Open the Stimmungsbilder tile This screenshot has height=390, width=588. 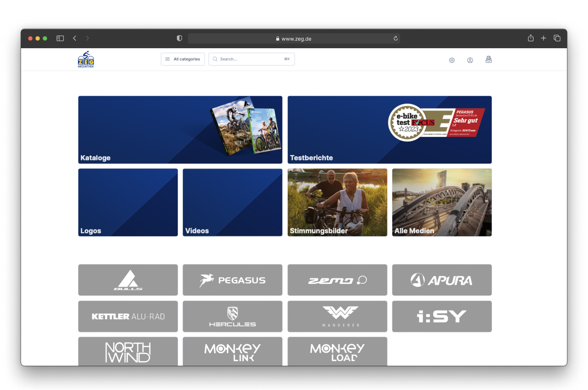[337, 202]
